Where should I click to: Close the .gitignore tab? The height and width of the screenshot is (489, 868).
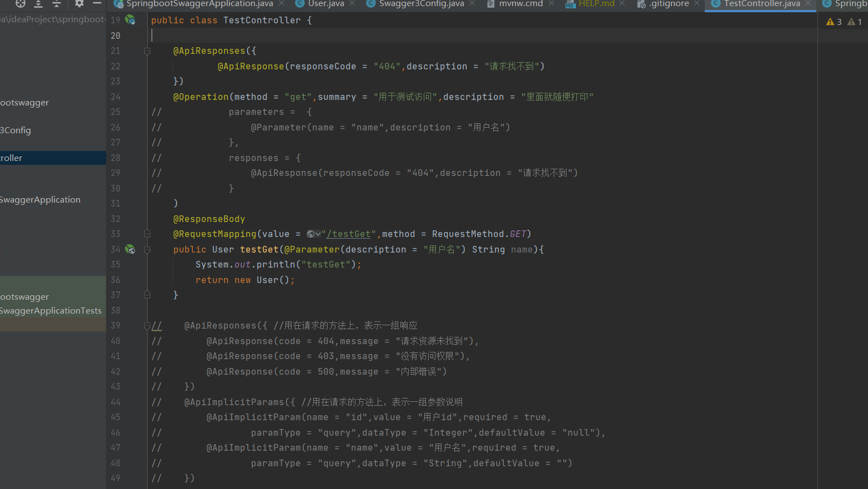click(x=696, y=3)
